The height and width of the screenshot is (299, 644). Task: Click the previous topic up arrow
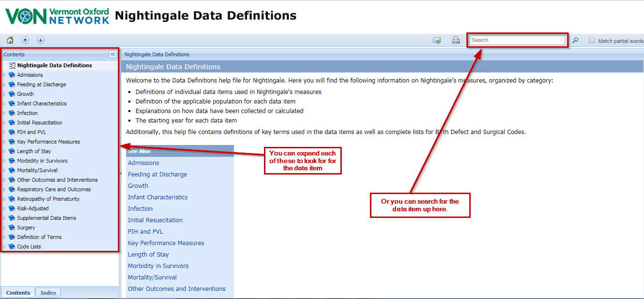tap(25, 41)
